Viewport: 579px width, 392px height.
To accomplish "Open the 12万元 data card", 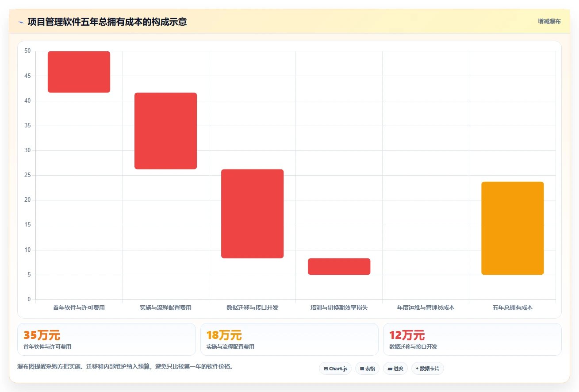I will (x=472, y=339).
